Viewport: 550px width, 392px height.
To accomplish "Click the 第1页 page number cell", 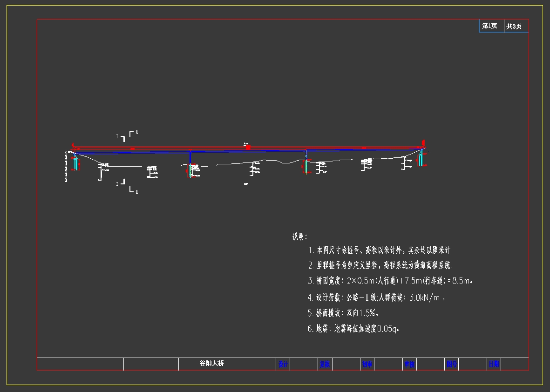I will point(490,26).
